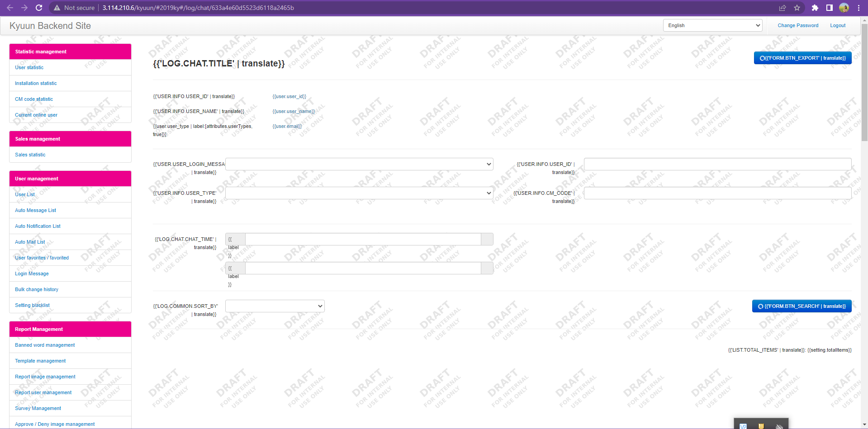The height and width of the screenshot is (429, 868).
Task: Bookmark this page with the star icon
Action: (797, 8)
